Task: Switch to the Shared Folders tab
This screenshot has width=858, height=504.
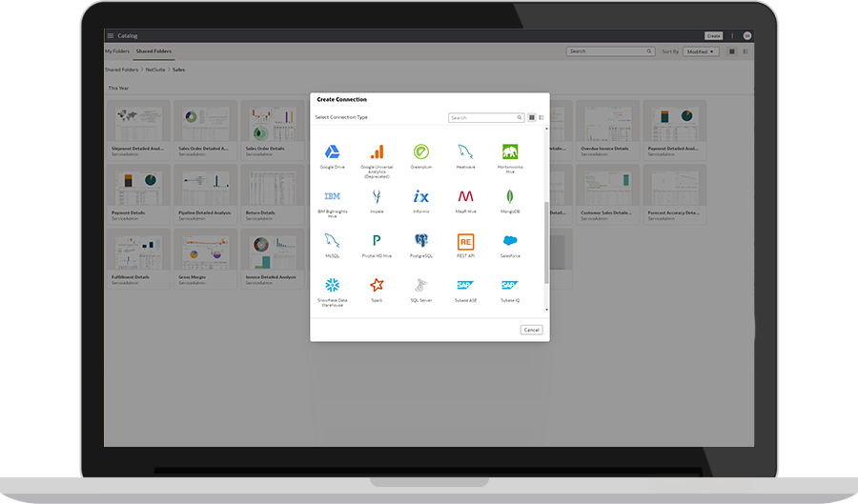Action: click(x=153, y=51)
